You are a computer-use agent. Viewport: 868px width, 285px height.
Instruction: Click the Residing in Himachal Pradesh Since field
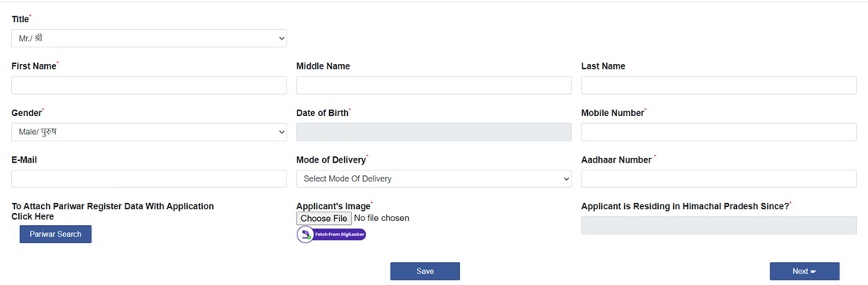click(719, 225)
